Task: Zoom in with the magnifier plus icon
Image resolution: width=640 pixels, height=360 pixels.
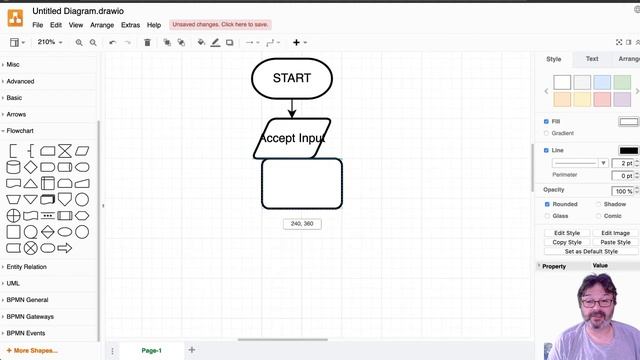Action: [x=79, y=42]
